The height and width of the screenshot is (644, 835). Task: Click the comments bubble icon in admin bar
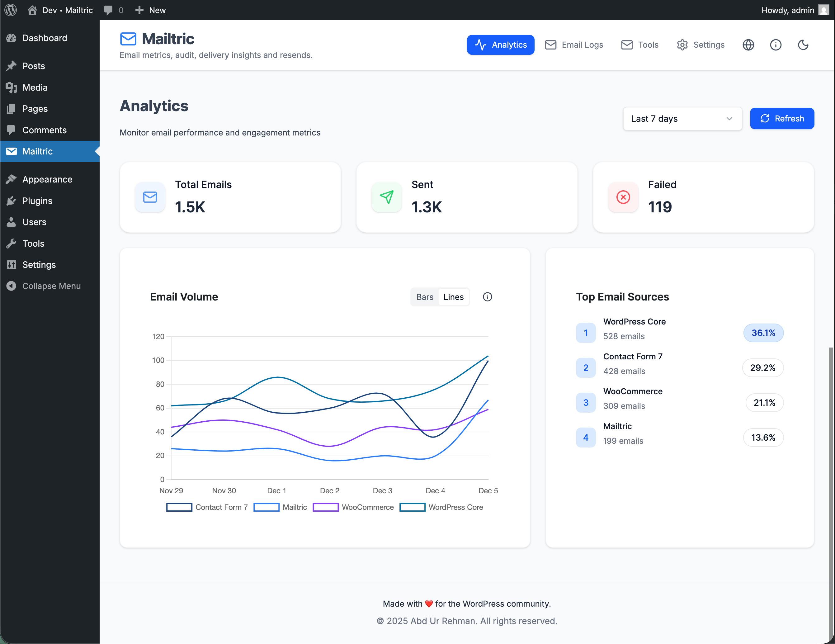[x=109, y=10]
